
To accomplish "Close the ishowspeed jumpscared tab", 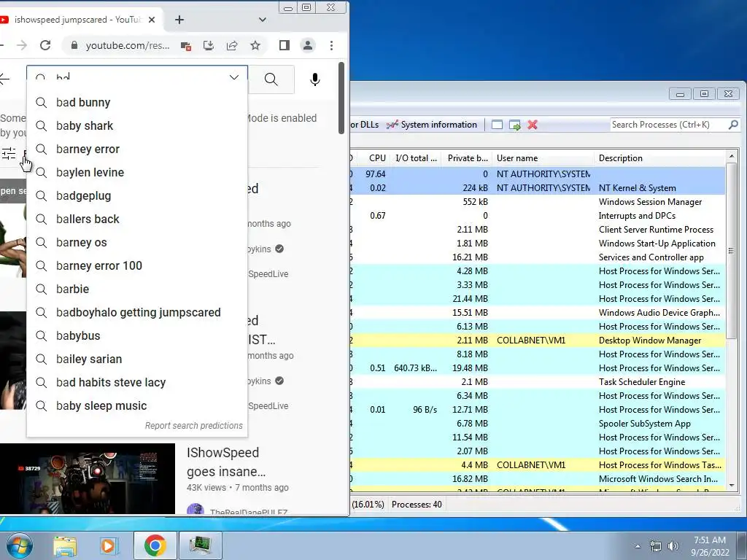I will [x=152, y=20].
